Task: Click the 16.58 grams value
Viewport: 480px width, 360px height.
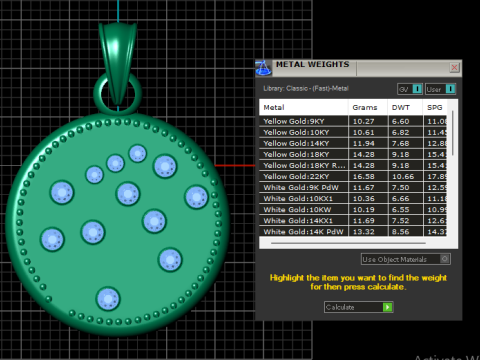Action: point(363,176)
